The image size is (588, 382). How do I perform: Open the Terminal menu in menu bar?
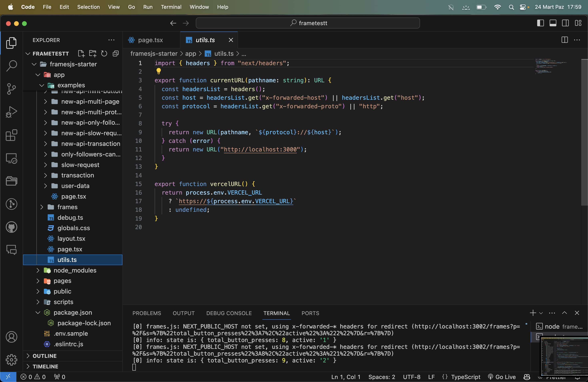tap(171, 7)
